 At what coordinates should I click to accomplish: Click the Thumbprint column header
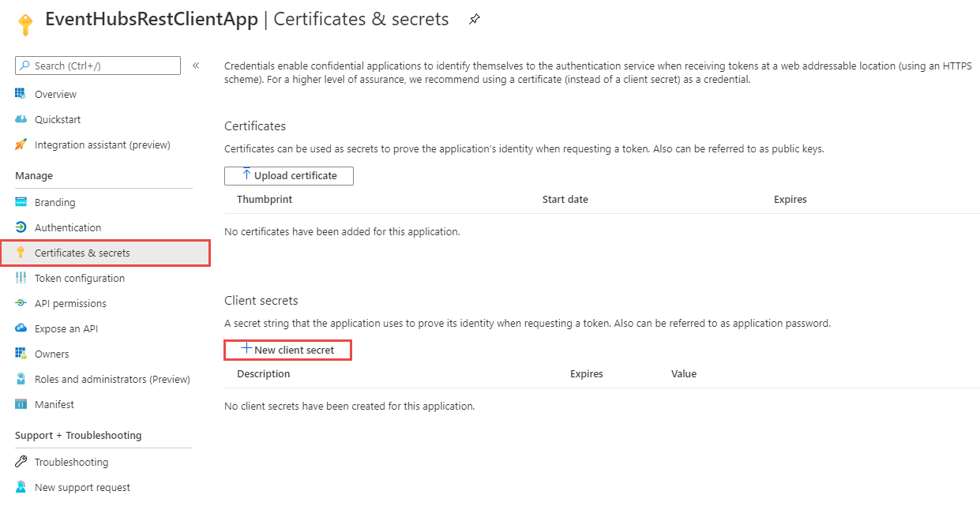coord(265,199)
